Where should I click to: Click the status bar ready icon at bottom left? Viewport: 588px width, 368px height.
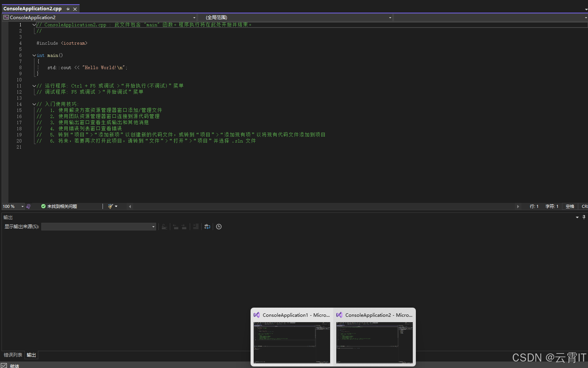coord(4,366)
